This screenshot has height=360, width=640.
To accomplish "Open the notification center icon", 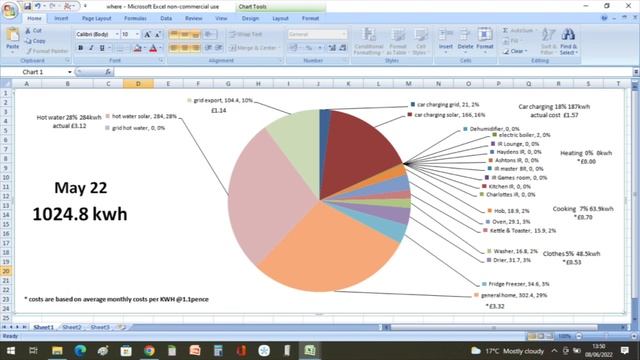I will tap(624, 351).
